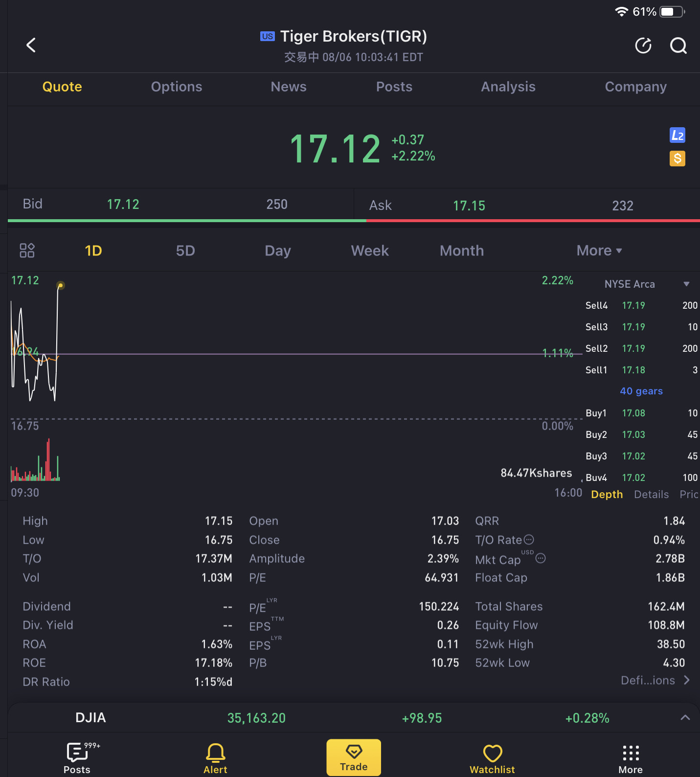Tap the T/O Rate info icon

tap(529, 540)
